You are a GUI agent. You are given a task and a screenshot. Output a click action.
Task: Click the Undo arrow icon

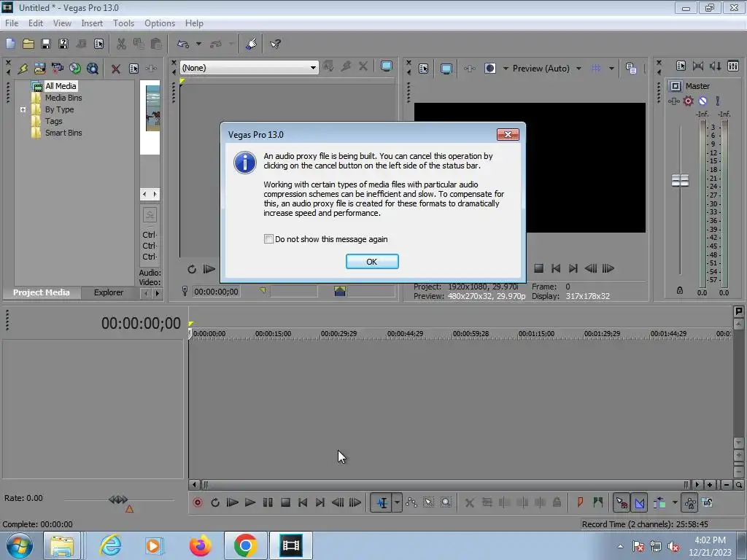pyautogui.click(x=182, y=44)
